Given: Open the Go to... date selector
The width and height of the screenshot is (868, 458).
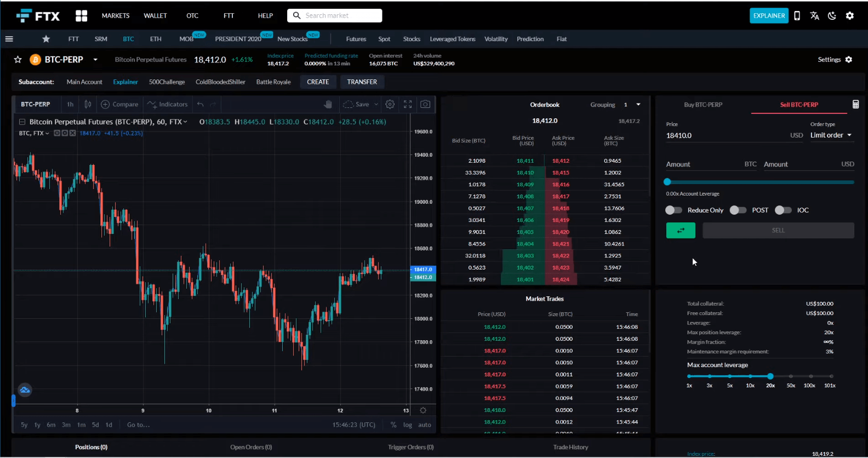Looking at the screenshot, I should click(138, 425).
